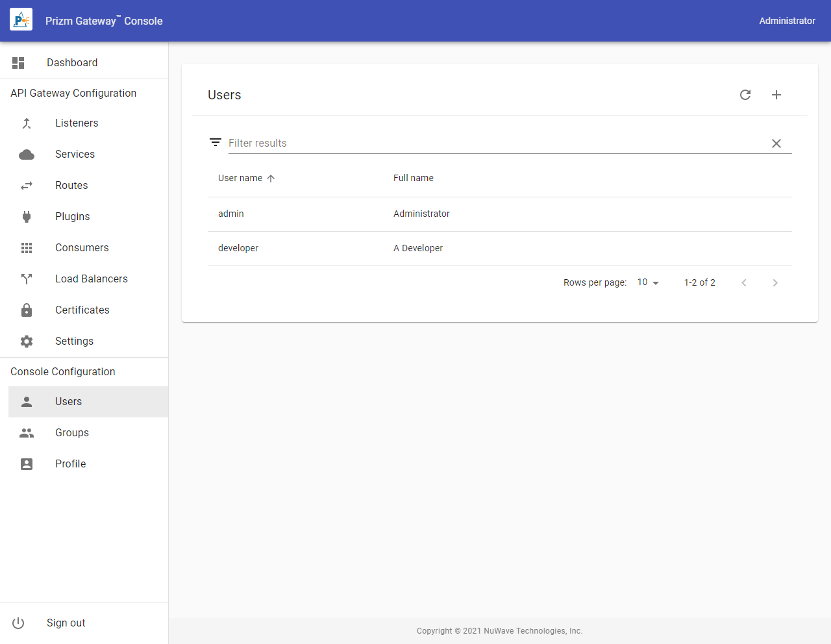
Task: Sort by the Full name column header
Action: click(x=414, y=178)
